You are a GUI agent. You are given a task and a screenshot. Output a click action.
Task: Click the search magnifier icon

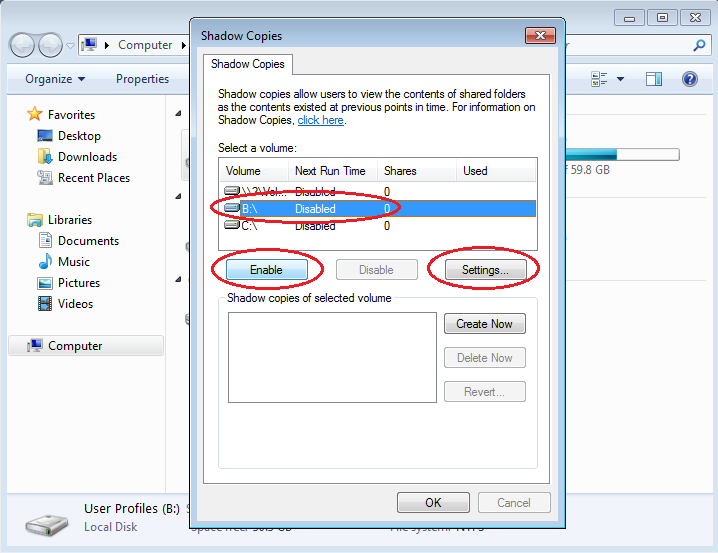[x=699, y=45]
